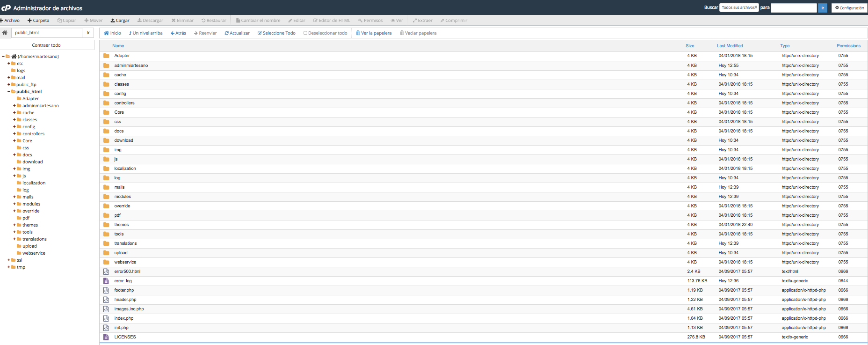Click Inicio in the navigation bar
The height and width of the screenshot is (345, 868).
(x=112, y=33)
